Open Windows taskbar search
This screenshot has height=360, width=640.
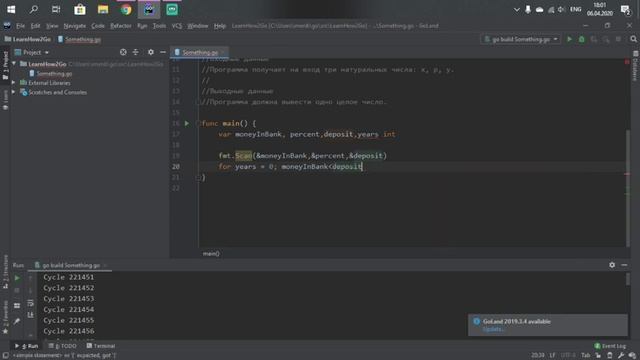(33, 9)
